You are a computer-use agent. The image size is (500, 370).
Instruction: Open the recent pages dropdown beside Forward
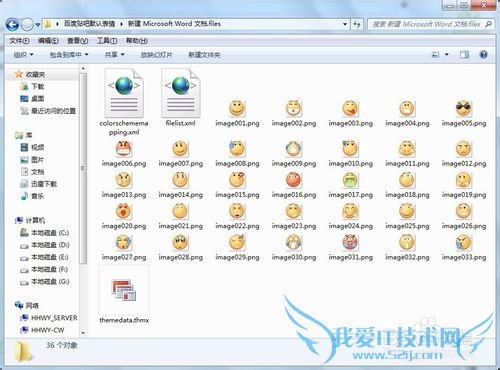point(38,25)
